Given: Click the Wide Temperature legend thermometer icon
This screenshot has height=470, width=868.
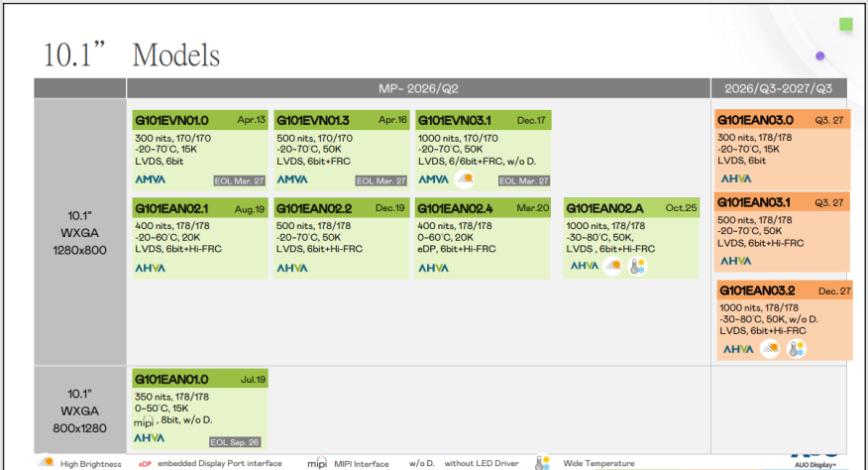Looking at the screenshot, I should [542, 463].
